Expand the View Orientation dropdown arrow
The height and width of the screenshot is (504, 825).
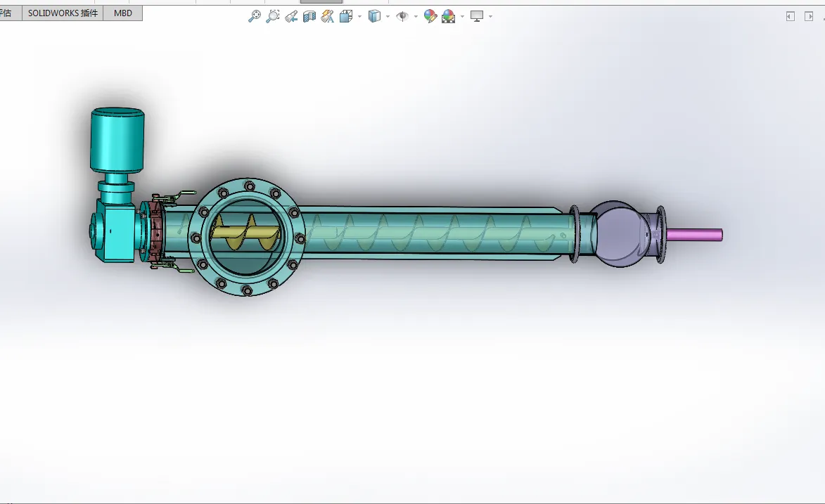[x=360, y=17]
